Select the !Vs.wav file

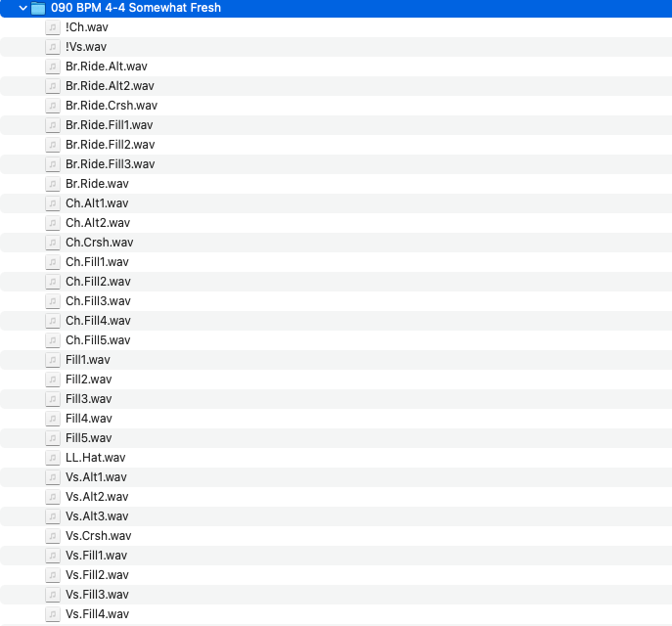(x=86, y=47)
